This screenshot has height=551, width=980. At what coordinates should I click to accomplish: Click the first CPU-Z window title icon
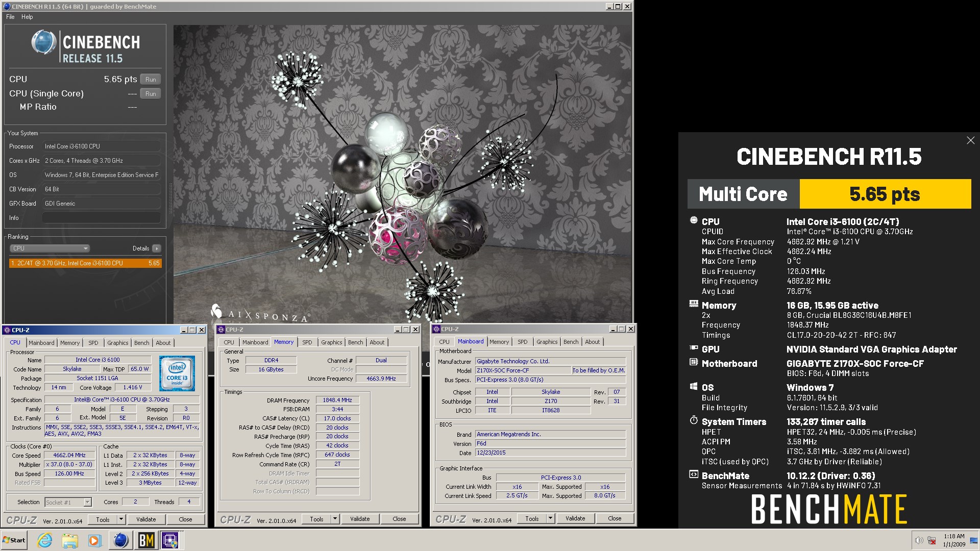click(7, 330)
